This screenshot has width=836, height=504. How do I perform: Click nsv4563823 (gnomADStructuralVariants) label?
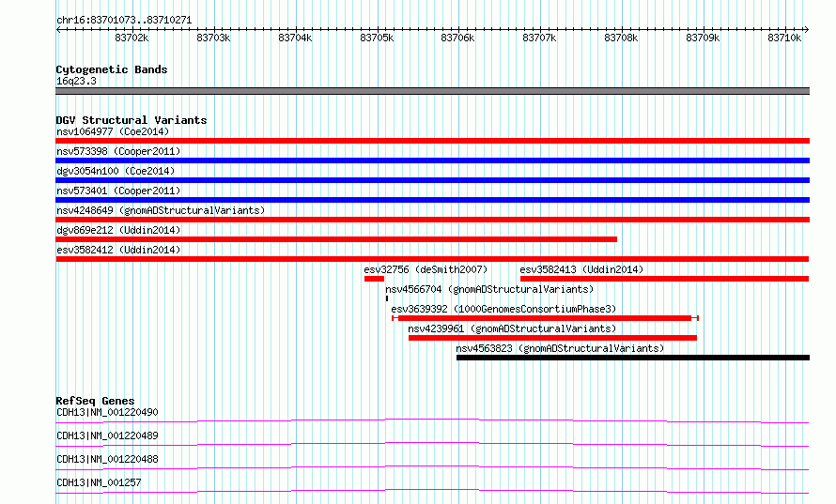tap(560, 348)
